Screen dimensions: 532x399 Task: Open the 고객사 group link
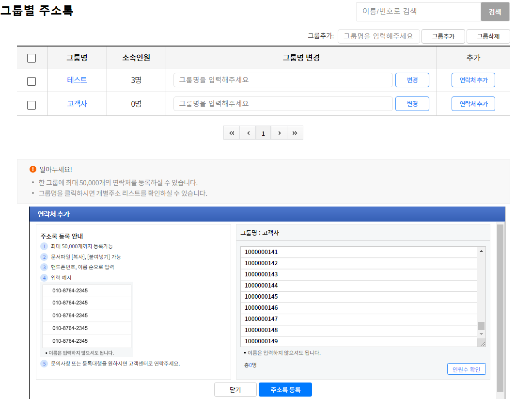click(x=77, y=104)
